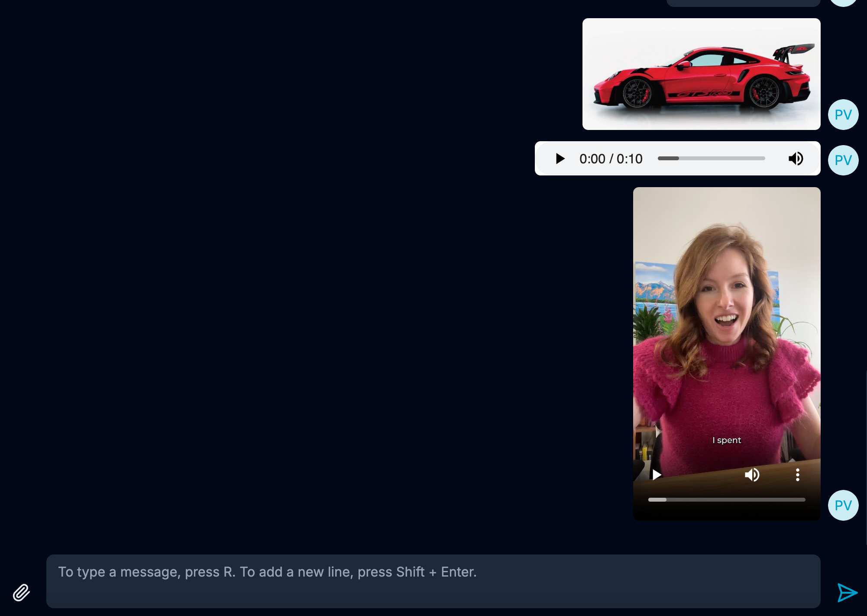Click the partially visible avatar at the top

(843, 3)
